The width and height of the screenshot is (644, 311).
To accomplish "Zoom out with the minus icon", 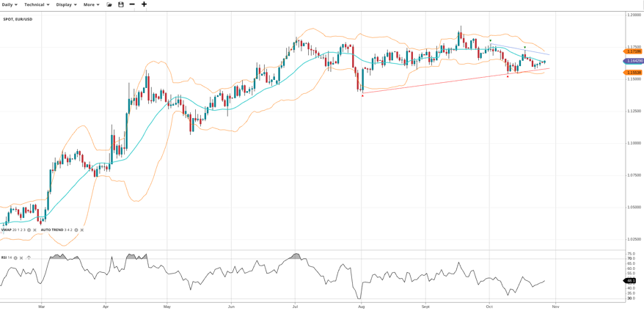I will tap(132, 4).
